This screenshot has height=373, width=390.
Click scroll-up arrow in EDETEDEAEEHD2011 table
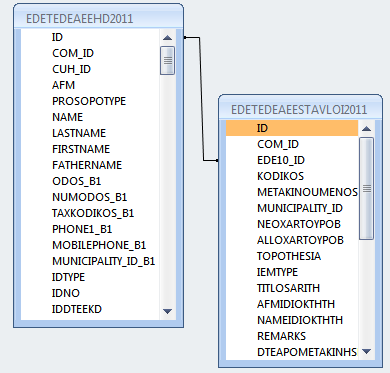click(167, 37)
